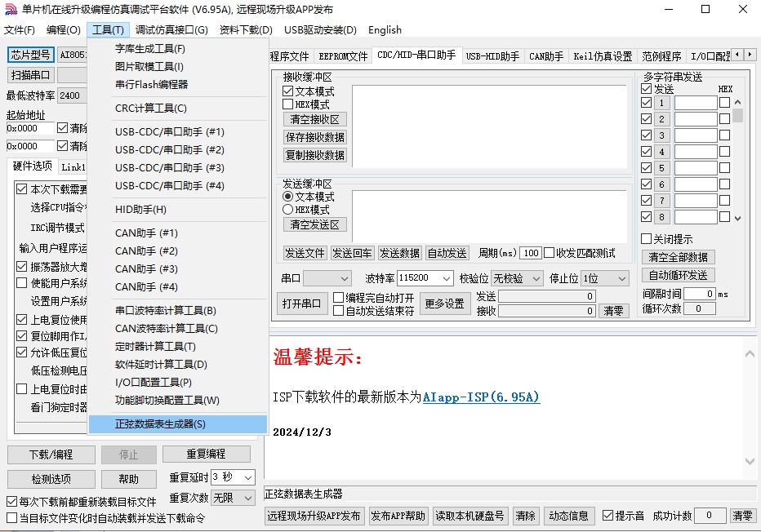Select HEX模式 radio in send buffer
761x532 pixels.
click(287, 210)
